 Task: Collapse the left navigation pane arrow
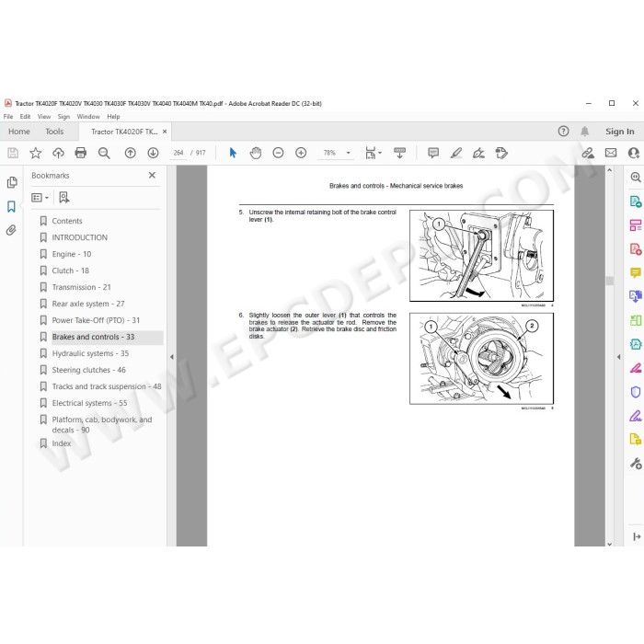(x=172, y=357)
